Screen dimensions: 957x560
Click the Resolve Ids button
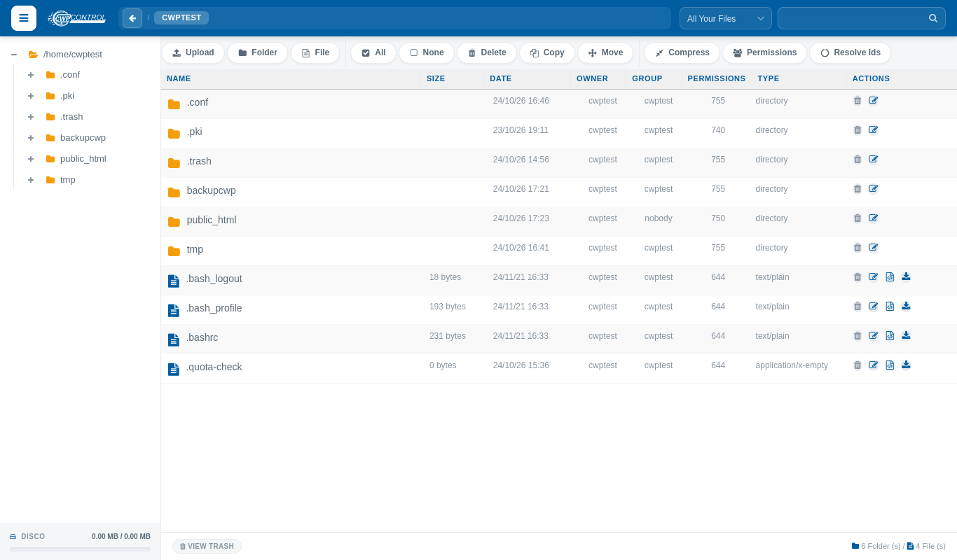point(851,52)
